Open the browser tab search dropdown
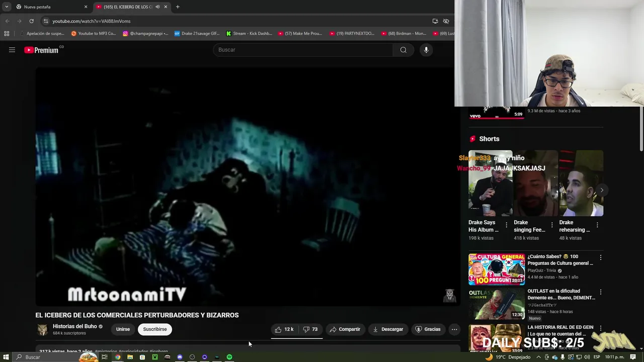 coord(6,7)
